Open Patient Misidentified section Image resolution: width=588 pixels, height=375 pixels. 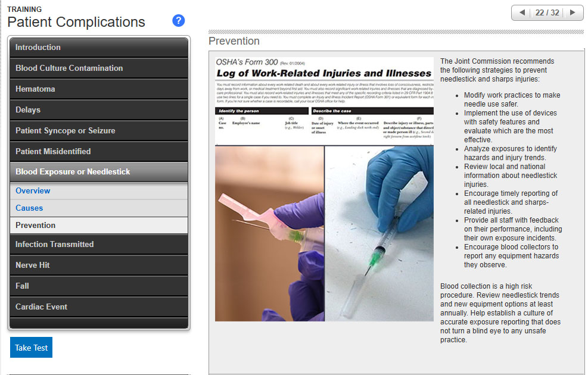pos(98,152)
